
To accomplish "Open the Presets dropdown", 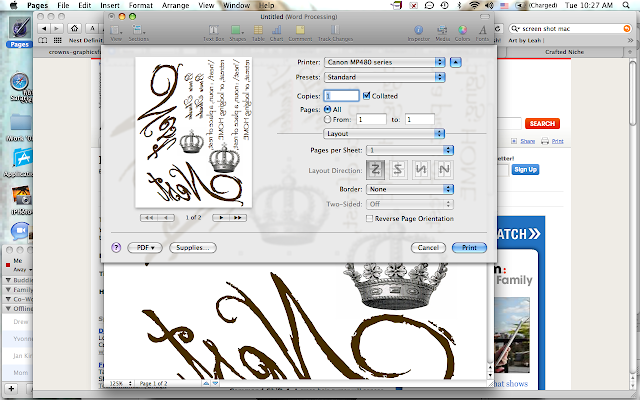I will pyautogui.click(x=384, y=77).
